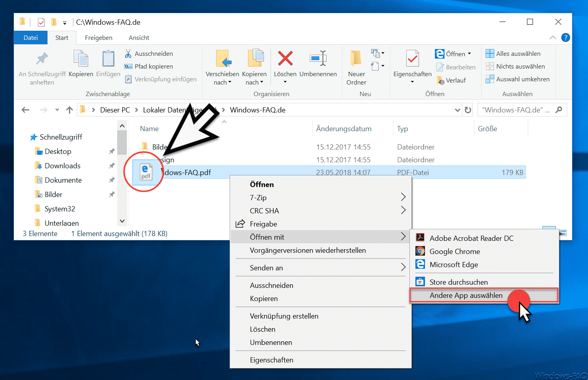Copy the path using the Pfad kopieren icon
The width and height of the screenshot is (588, 380).
coord(128,66)
